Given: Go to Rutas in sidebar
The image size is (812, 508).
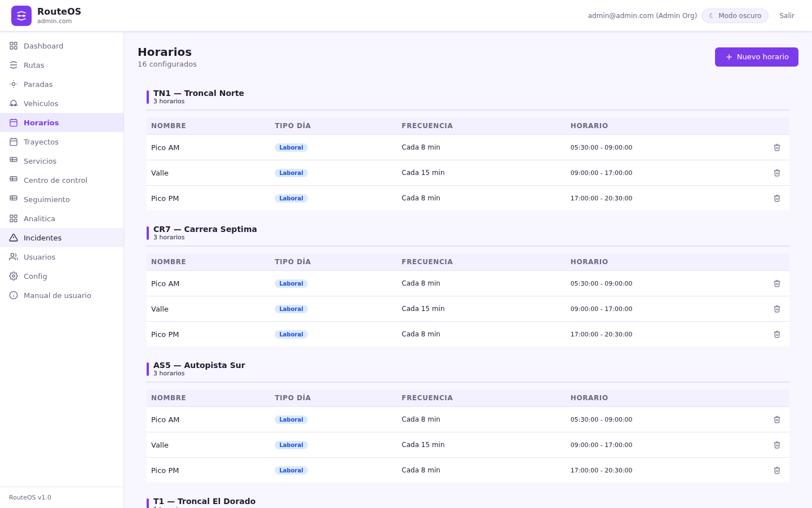Looking at the screenshot, I should tap(62, 65).
